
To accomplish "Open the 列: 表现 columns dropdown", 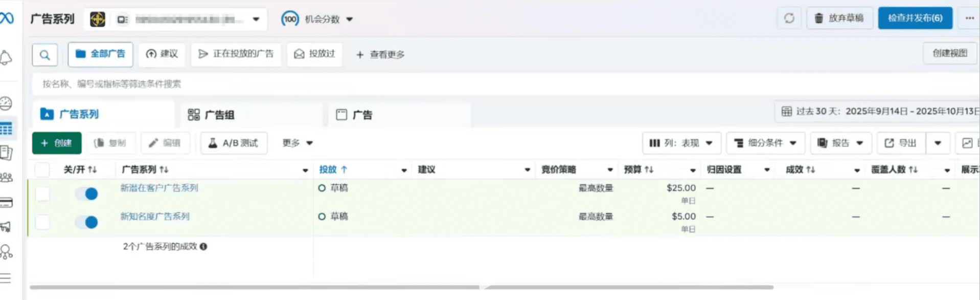I will click(681, 143).
